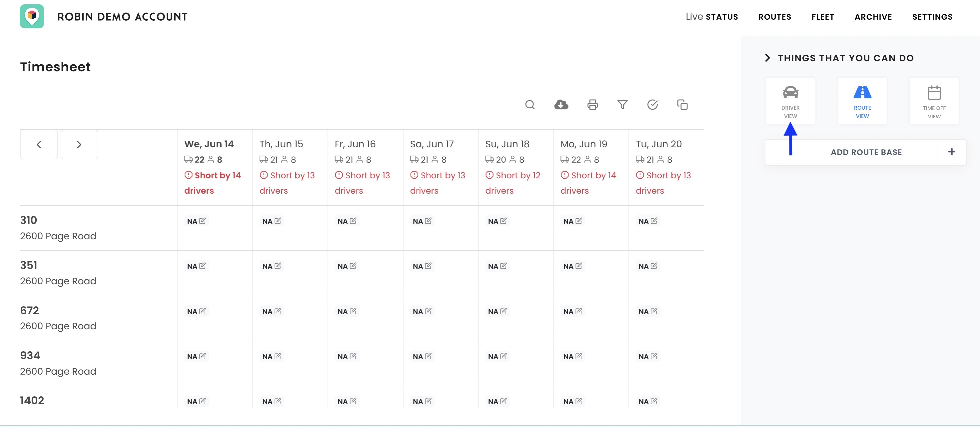The height and width of the screenshot is (428, 980).
Task: Click the Add Route Base button
Action: [866, 152]
